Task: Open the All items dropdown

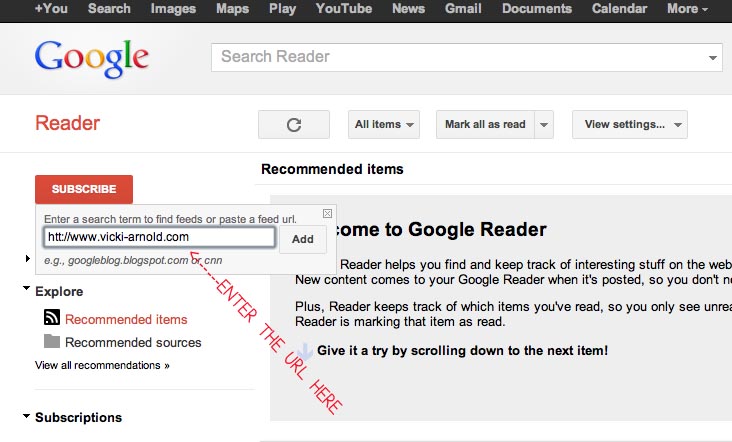Action: click(384, 125)
